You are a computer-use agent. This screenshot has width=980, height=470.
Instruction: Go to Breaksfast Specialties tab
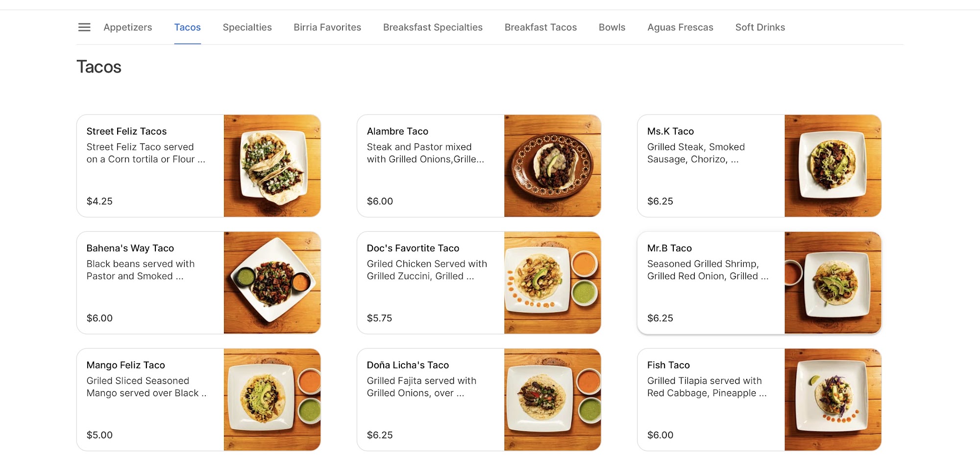(x=433, y=27)
